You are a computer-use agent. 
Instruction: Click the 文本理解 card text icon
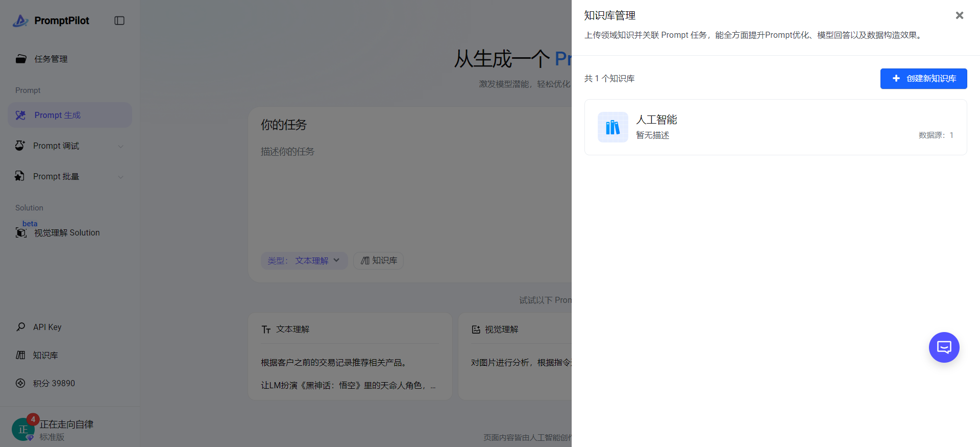266,330
